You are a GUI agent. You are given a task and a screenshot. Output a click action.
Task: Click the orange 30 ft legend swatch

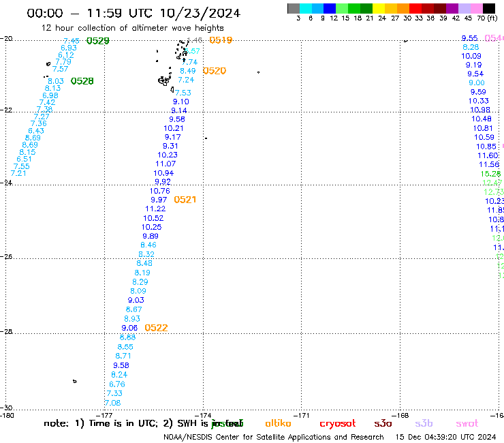pos(403,8)
